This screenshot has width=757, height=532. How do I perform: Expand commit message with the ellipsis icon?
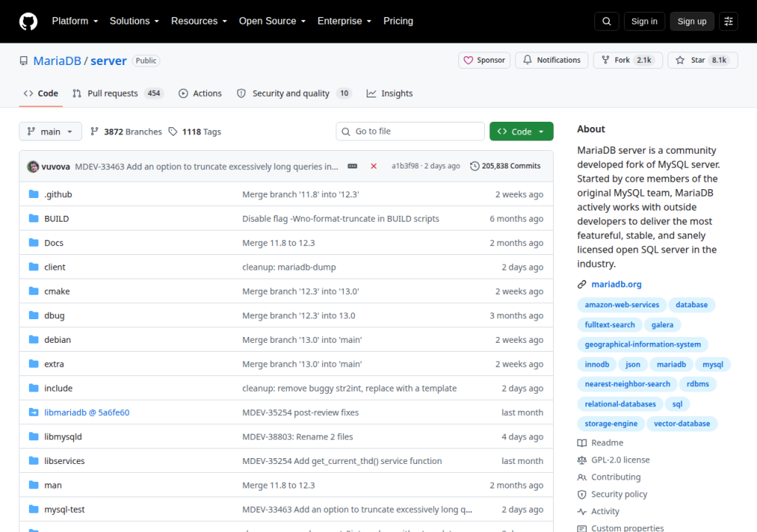tap(353, 166)
